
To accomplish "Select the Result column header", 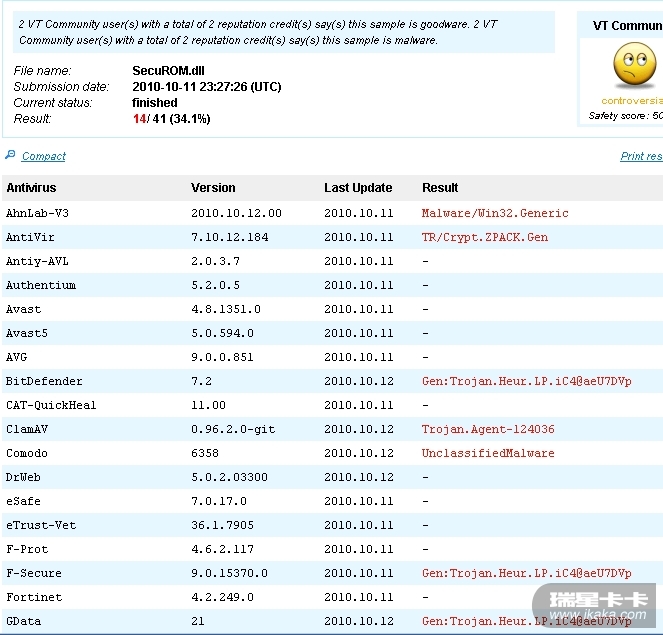I will (x=440, y=188).
